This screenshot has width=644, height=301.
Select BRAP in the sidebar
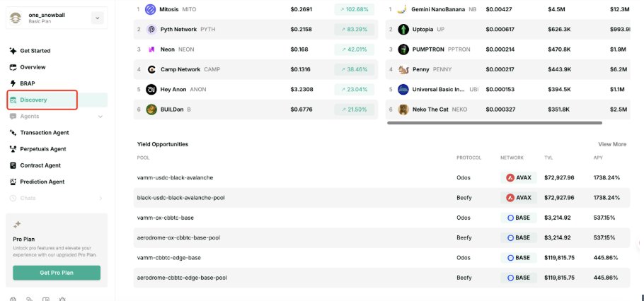click(x=28, y=83)
